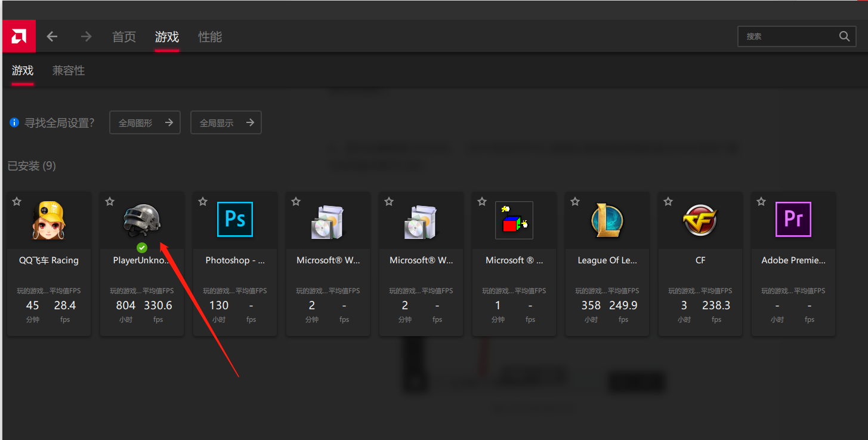Viewport: 868px width, 440px height.
Task: Switch to the 首页 top tab
Action: point(124,37)
